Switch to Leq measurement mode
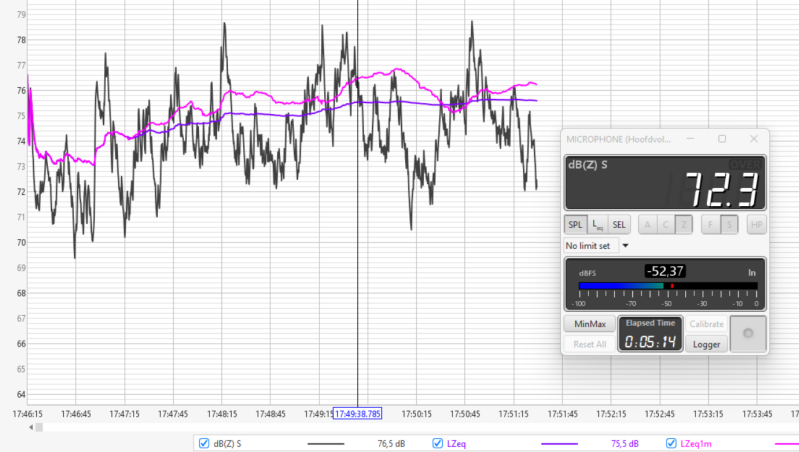 pos(597,225)
